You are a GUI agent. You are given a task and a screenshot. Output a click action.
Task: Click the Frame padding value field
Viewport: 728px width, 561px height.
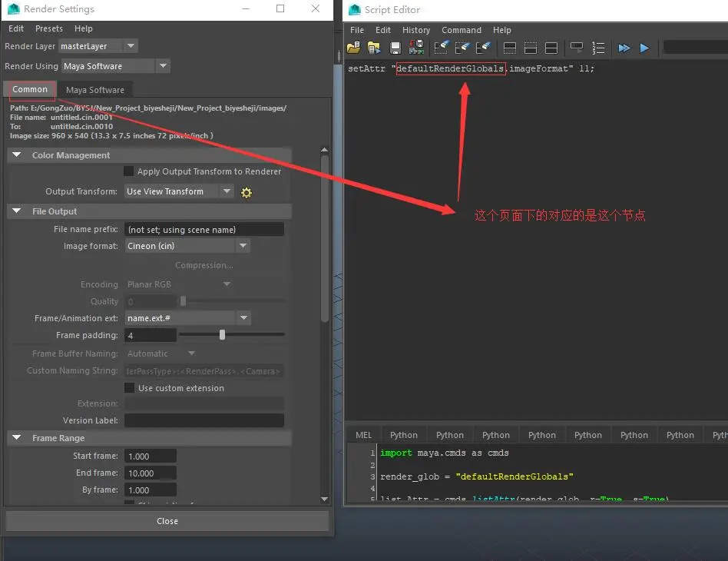pos(151,335)
